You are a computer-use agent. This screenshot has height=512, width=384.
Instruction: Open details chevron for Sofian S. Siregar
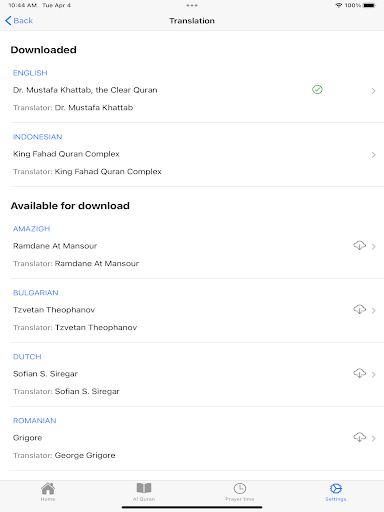tap(373, 375)
